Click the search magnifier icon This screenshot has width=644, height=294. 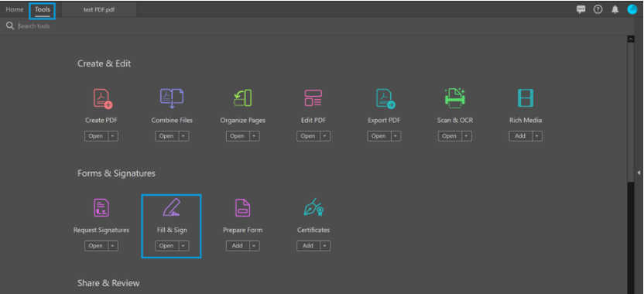coord(10,26)
